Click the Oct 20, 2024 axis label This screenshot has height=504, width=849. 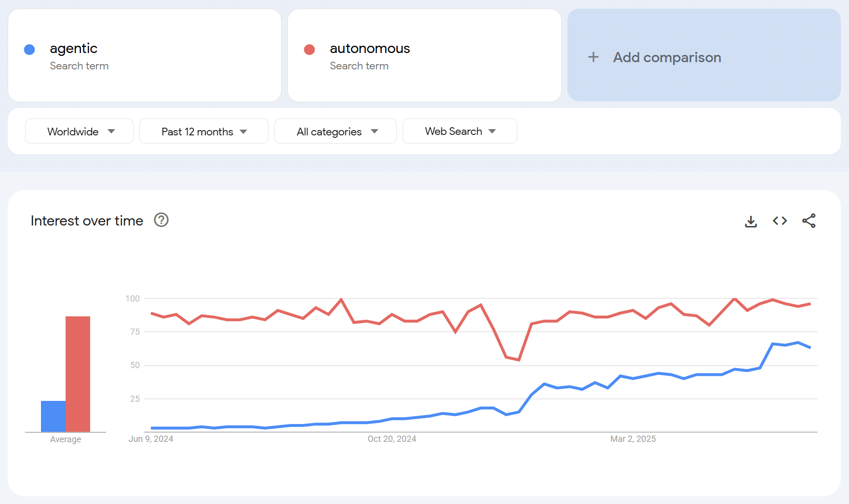click(392, 439)
